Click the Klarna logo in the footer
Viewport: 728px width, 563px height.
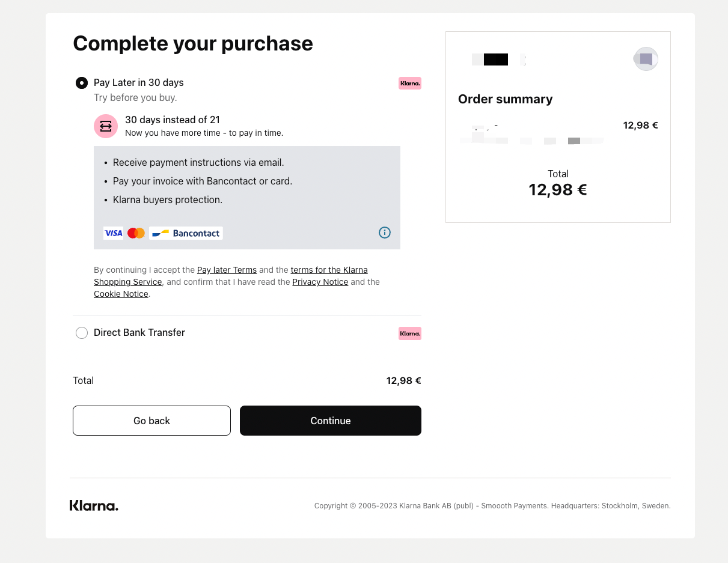pos(94,505)
